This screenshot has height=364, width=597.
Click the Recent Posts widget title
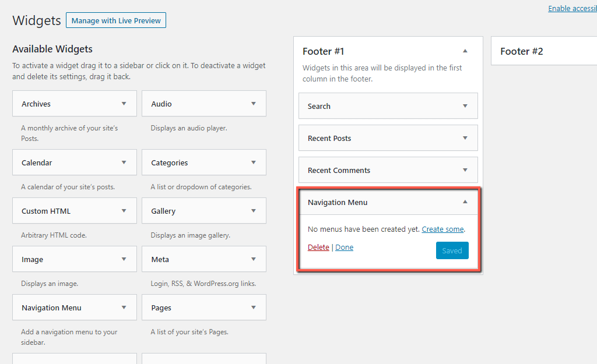(329, 139)
